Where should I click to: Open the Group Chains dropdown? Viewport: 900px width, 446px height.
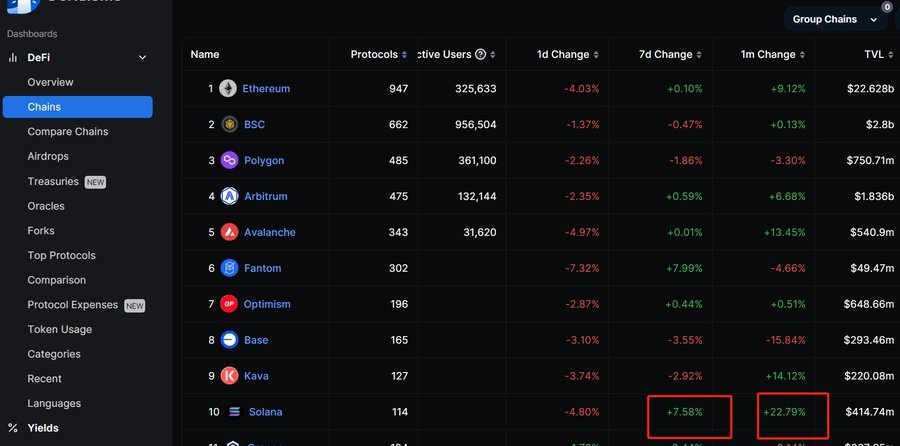coord(834,19)
